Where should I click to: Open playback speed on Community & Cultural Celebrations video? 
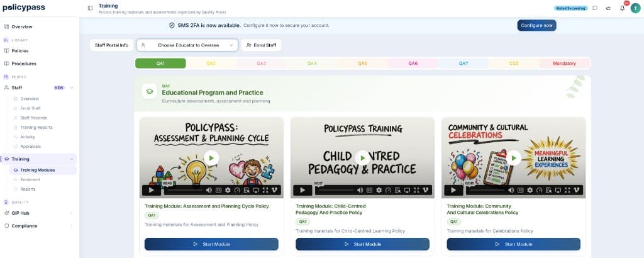tap(539, 190)
